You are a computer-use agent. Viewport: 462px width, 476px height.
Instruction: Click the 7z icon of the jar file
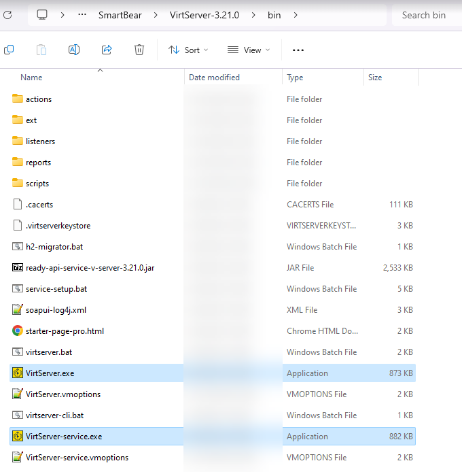coord(17,267)
